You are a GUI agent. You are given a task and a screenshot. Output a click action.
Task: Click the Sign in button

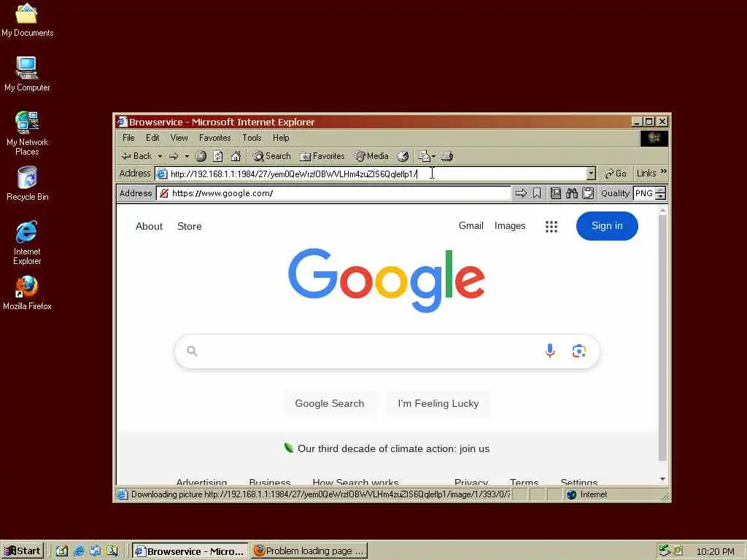click(x=607, y=226)
